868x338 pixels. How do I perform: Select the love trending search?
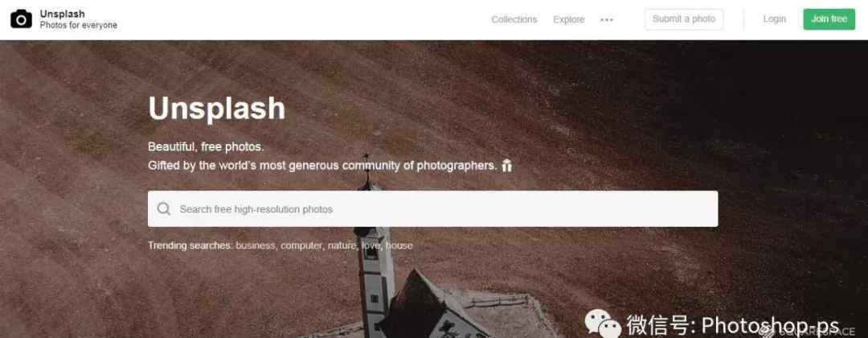coord(371,245)
